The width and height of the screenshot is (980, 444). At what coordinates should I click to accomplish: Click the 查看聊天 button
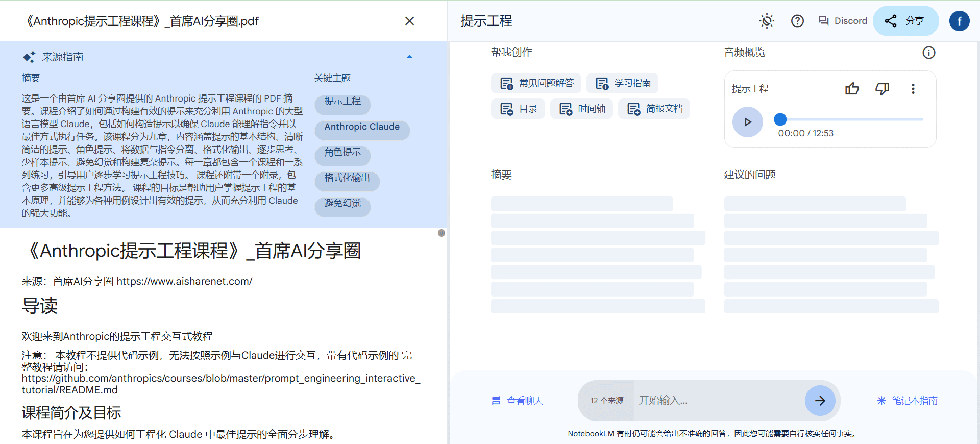pos(517,401)
